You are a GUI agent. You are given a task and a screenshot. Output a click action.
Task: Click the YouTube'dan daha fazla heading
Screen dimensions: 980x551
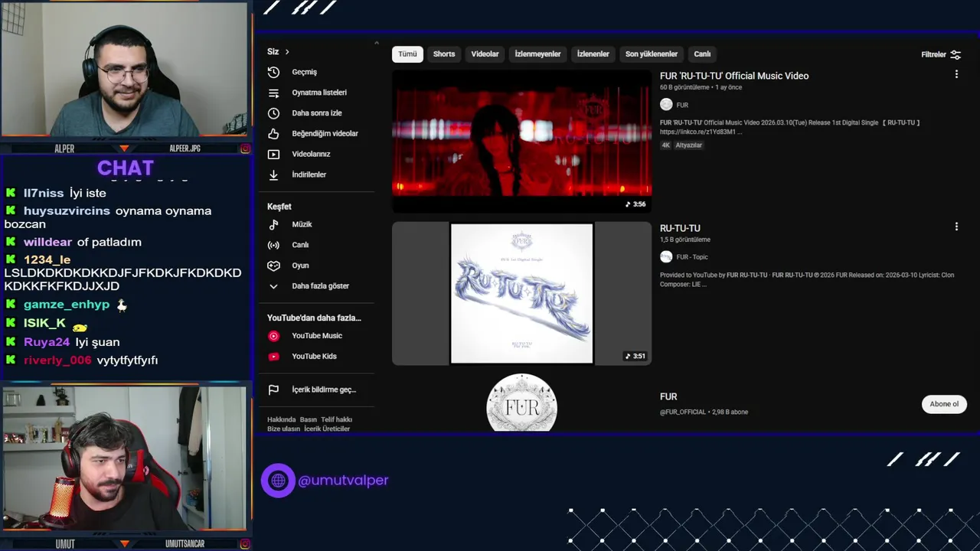point(314,318)
